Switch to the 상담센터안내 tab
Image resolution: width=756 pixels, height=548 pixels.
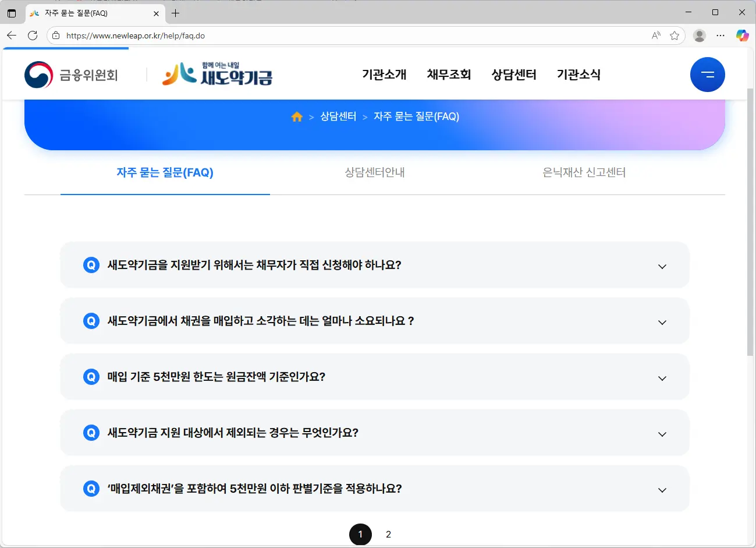374,172
